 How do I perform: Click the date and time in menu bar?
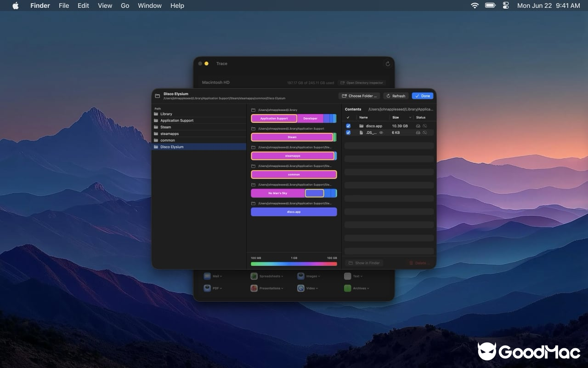tap(548, 6)
